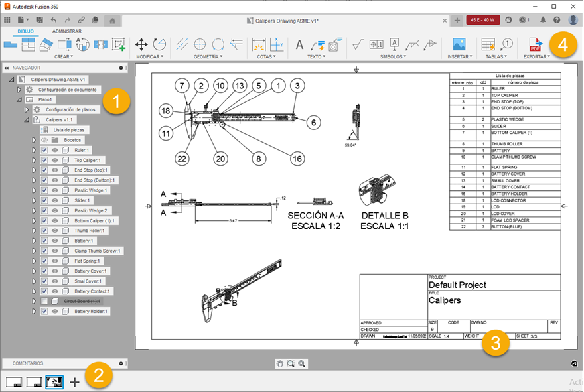Click the 45 E - 40 W button

pyautogui.click(x=482, y=20)
